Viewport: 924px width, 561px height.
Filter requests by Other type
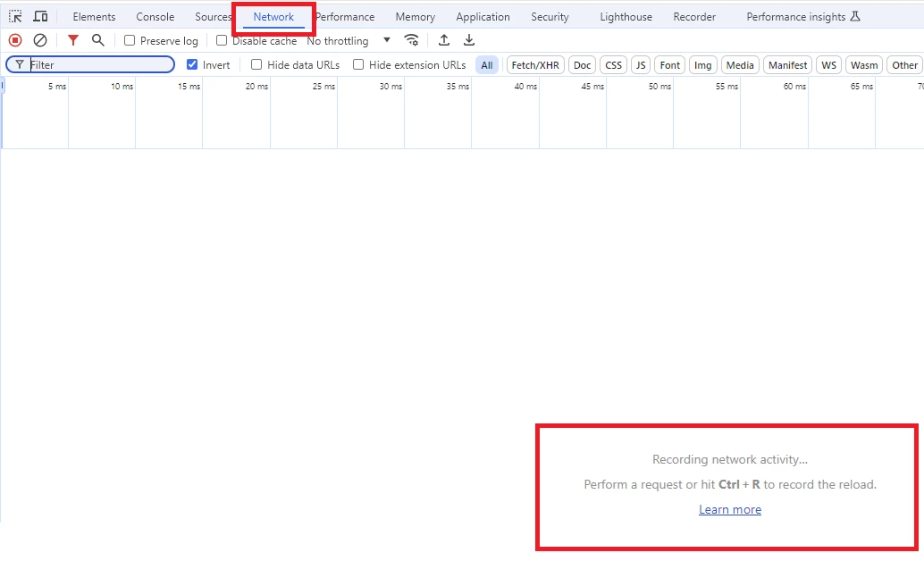905,65
